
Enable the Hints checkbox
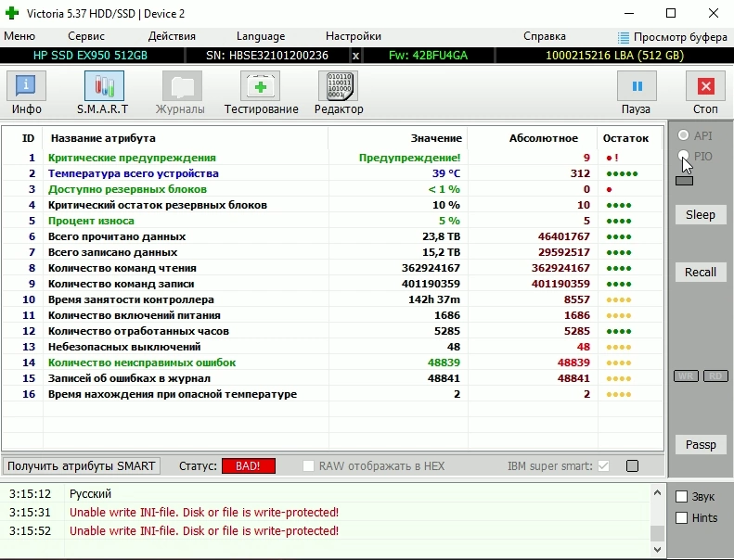[682, 517]
